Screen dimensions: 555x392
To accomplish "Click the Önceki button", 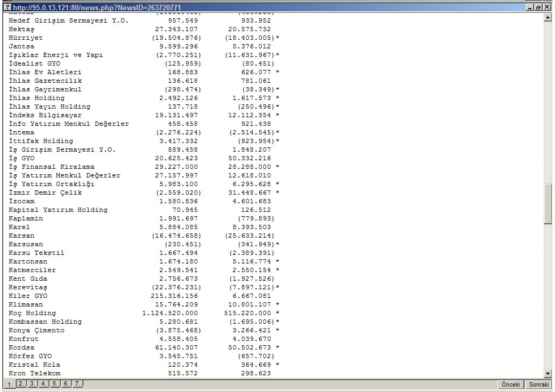I will (511, 384).
